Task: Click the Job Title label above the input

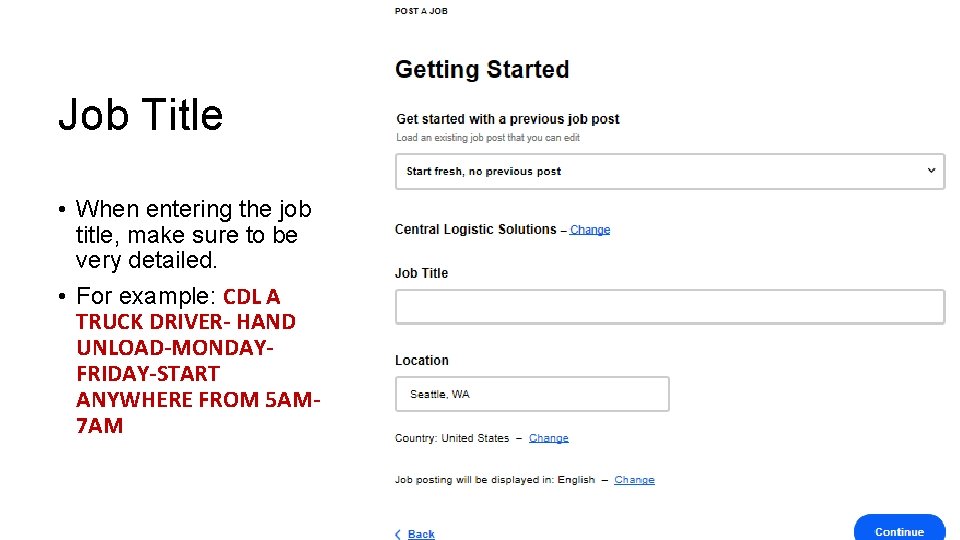Action: [x=421, y=273]
